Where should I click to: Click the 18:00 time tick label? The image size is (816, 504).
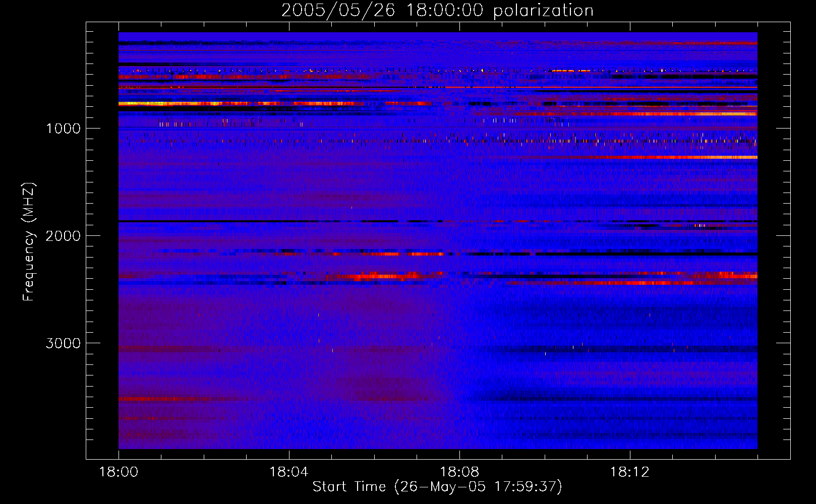click(x=119, y=472)
